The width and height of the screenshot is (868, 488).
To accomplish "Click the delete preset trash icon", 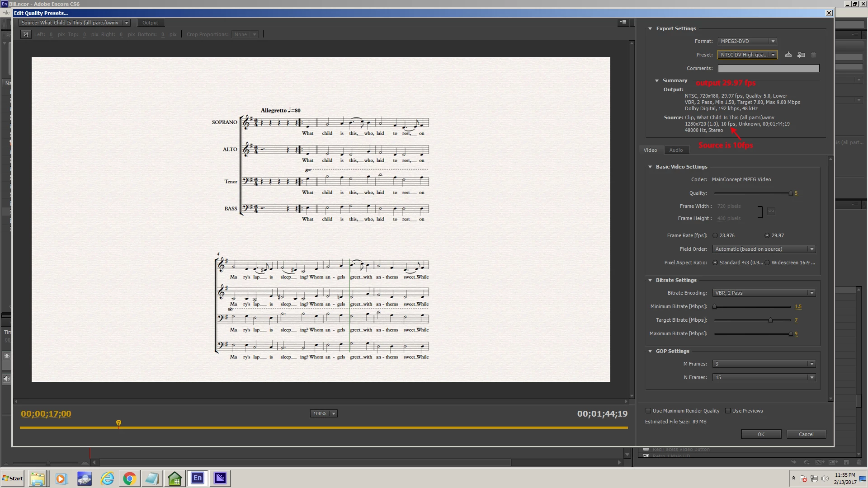I will coord(814,55).
